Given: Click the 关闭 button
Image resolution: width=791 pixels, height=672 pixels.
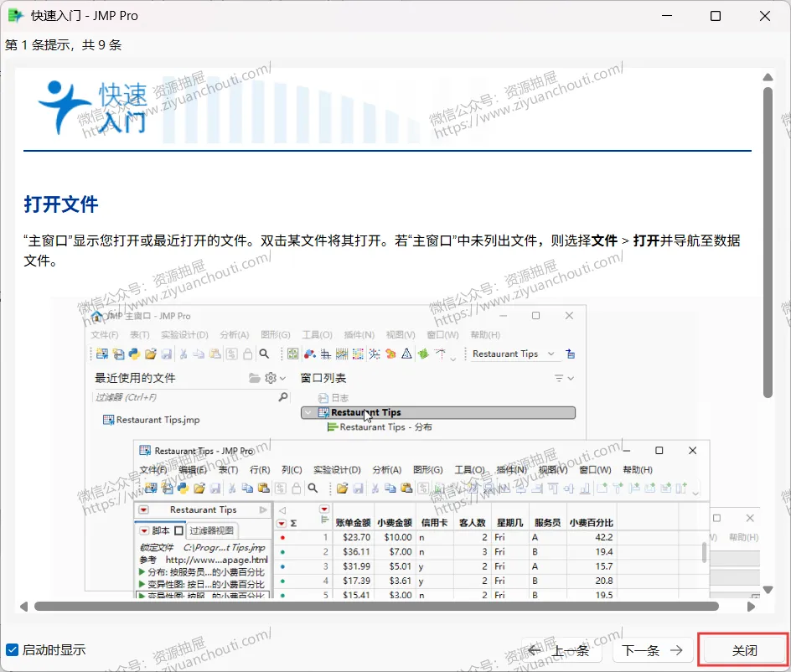Looking at the screenshot, I should coord(743,650).
